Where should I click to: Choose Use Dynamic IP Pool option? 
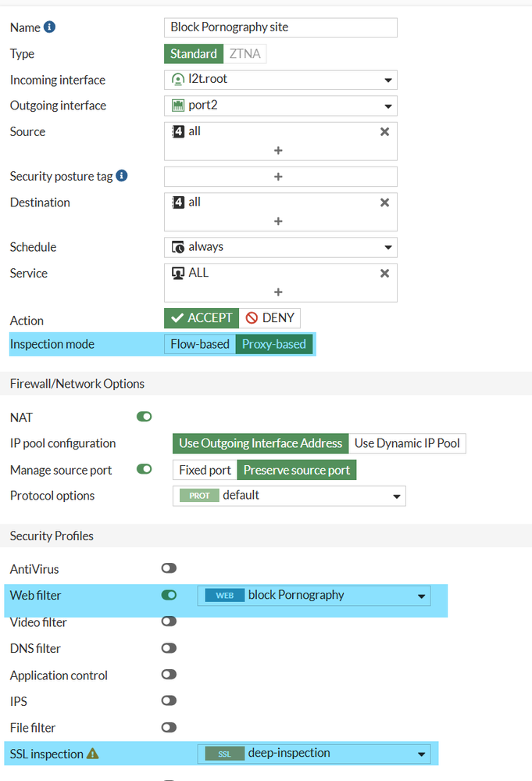407,443
